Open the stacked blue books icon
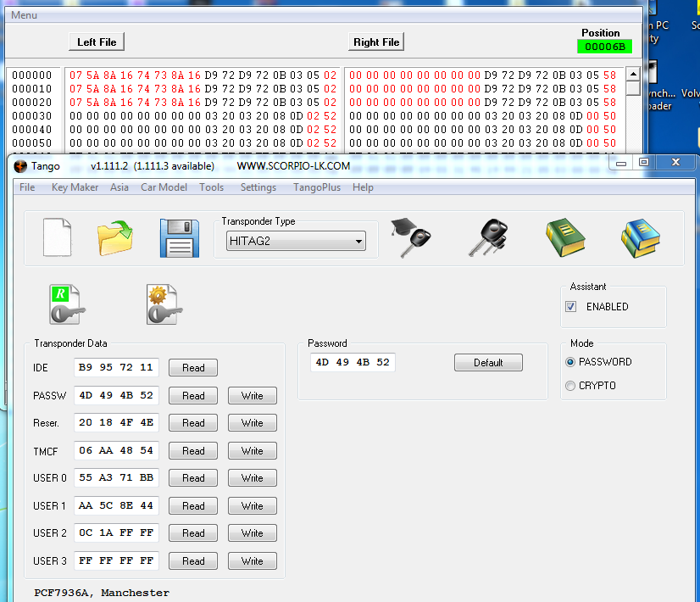Image resolution: width=700 pixels, height=602 pixels. coord(640,238)
